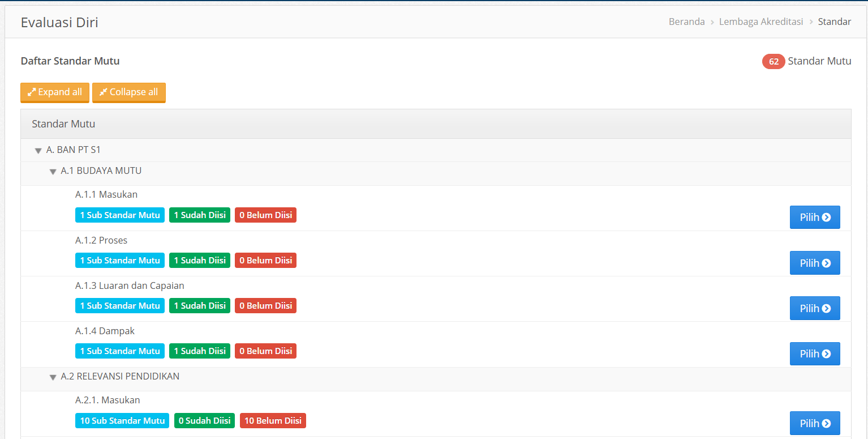Viewport: 868px width, 439px height.
Task: Click Pilih for A.1.4 Dampak
Action: pyautogui.click(x=815, y=353)
